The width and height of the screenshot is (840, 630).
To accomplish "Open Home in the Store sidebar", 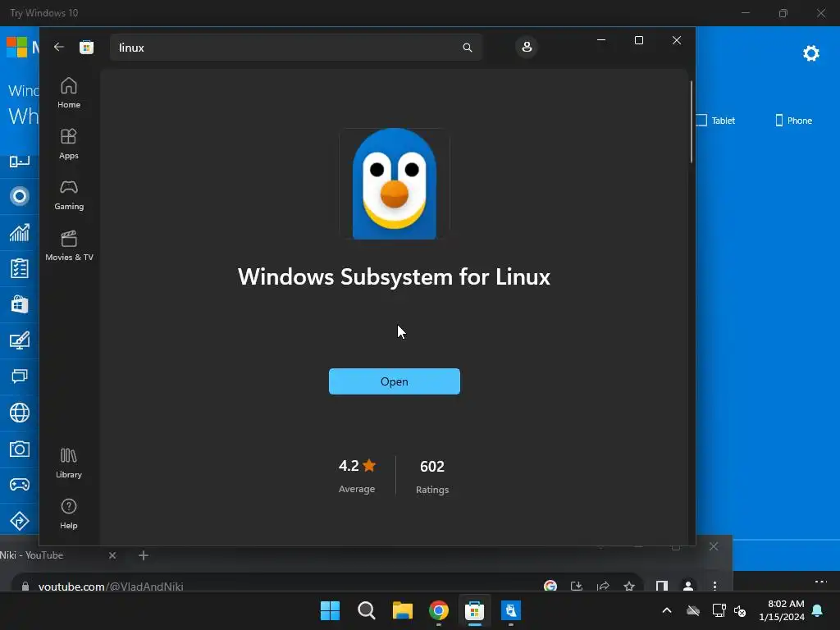I will [69, 94].
